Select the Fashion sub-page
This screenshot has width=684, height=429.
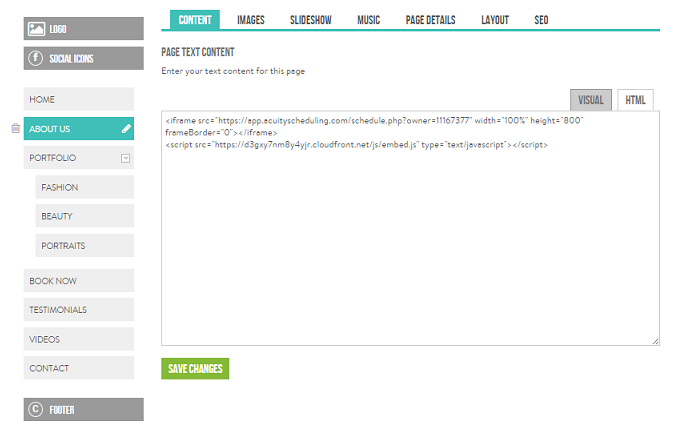pos(84,187)
